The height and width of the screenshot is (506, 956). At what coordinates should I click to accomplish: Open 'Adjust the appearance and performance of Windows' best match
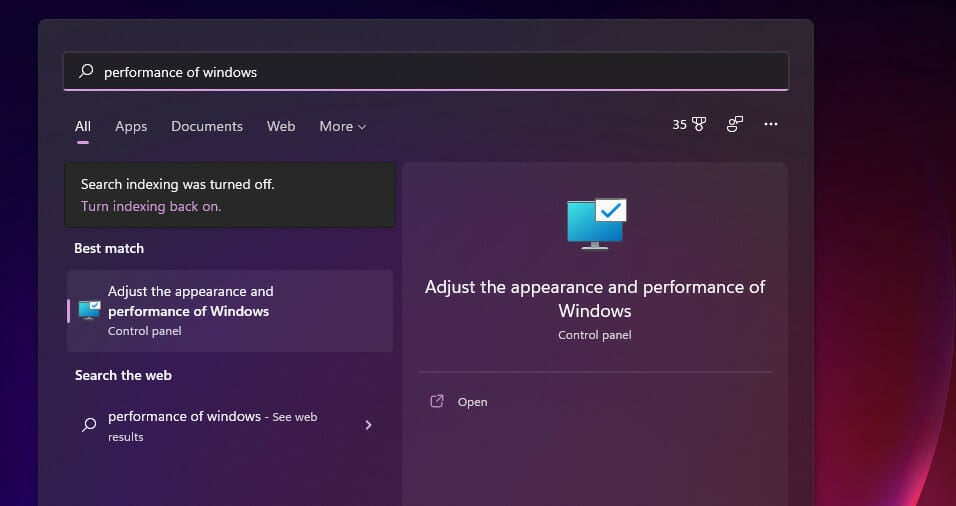[230, 311]
